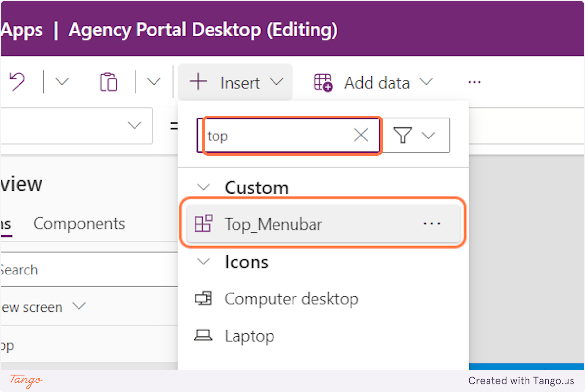The image size is (585, 392).
Task: Collapse the Icons section
Action: pyautogui.click(x=203, y=262)
